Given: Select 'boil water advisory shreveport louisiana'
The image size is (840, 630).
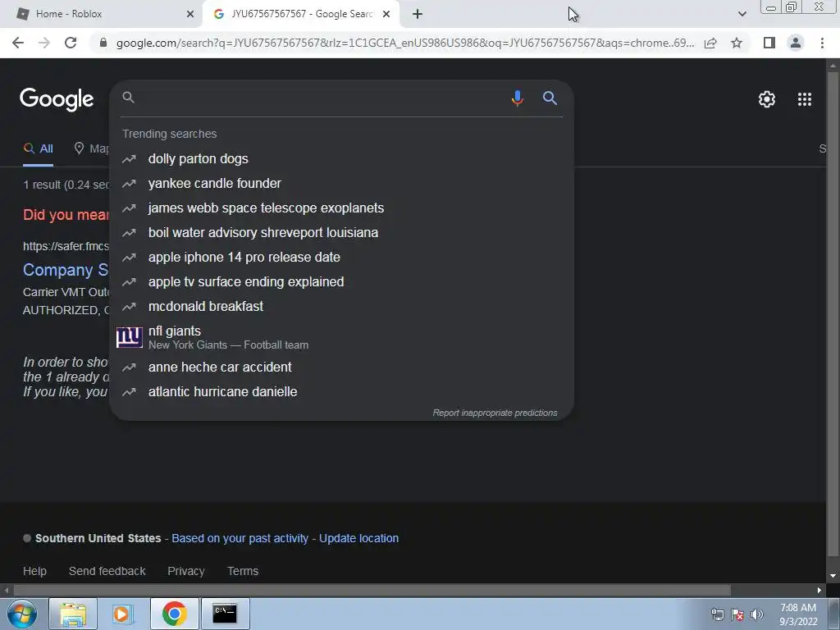Looking at the screenshot, I should [x=342, y=232].
